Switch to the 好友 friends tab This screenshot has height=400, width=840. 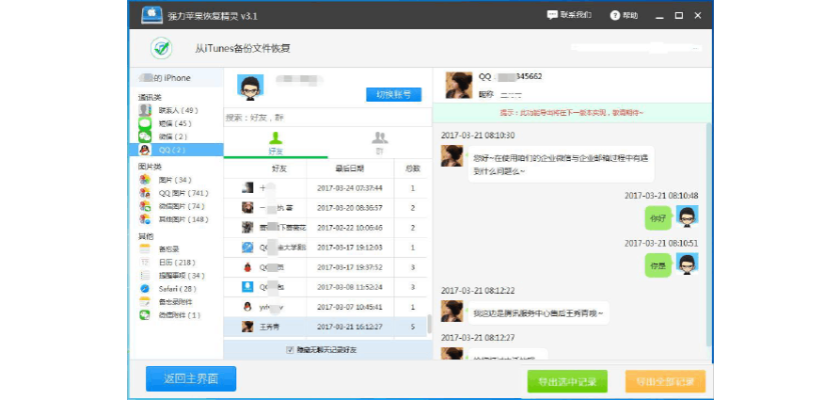point(275,142)
